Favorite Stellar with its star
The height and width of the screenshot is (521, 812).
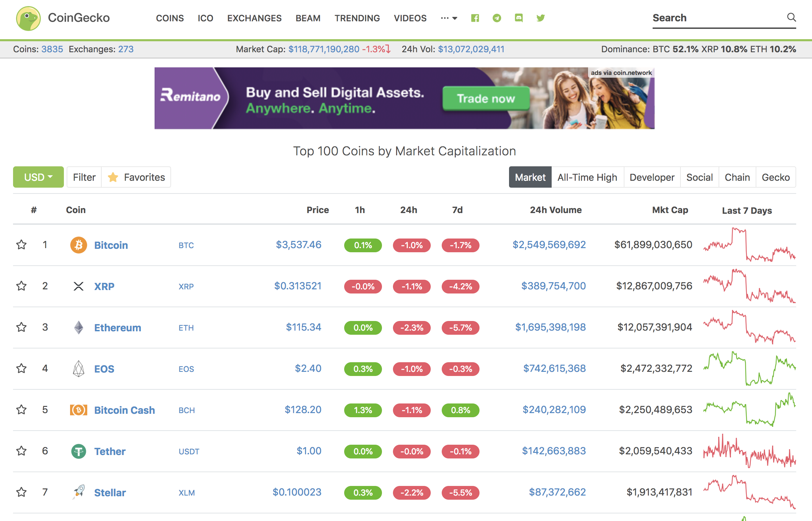pyautogui.click(x=21, y=492)
